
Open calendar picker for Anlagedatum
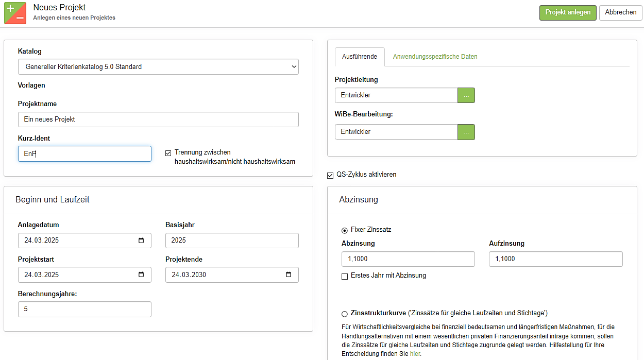click(x=141, y=241)
